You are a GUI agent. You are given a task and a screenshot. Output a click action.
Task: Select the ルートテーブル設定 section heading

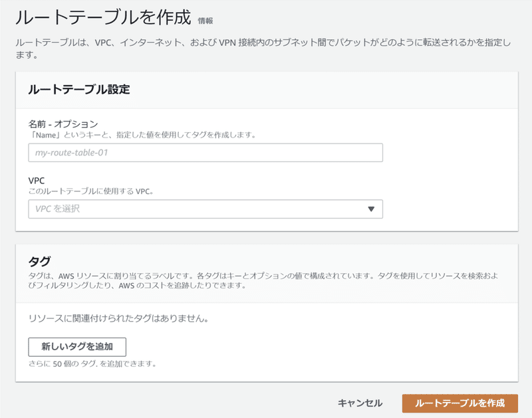pyautogui.click(x=79, y=90)
